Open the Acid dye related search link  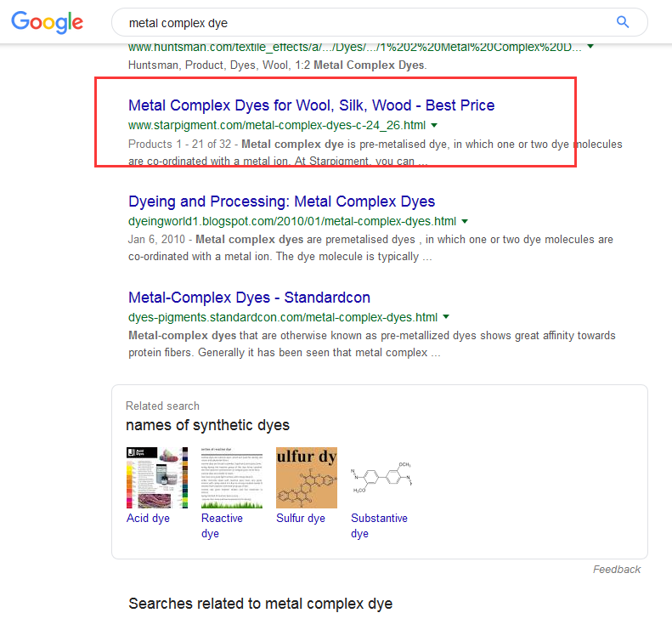click(148, 518)
